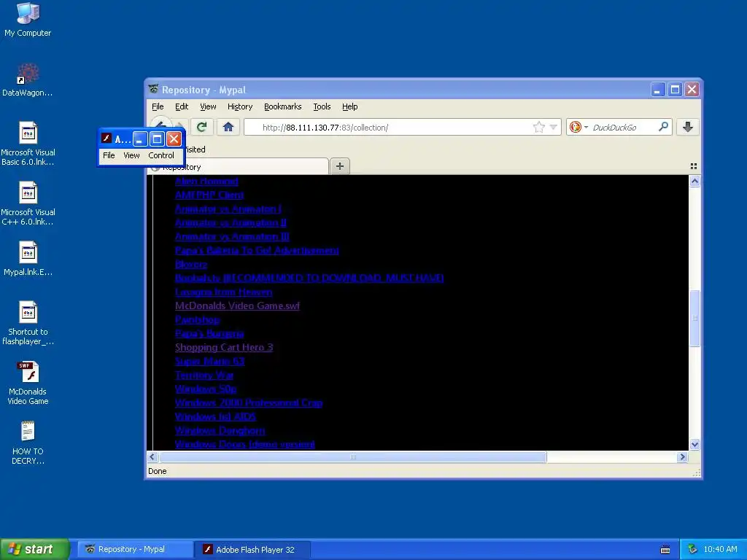Select the DataWagon desktop shortcut
The image size is (747, 560).
[x=28, y=80]
